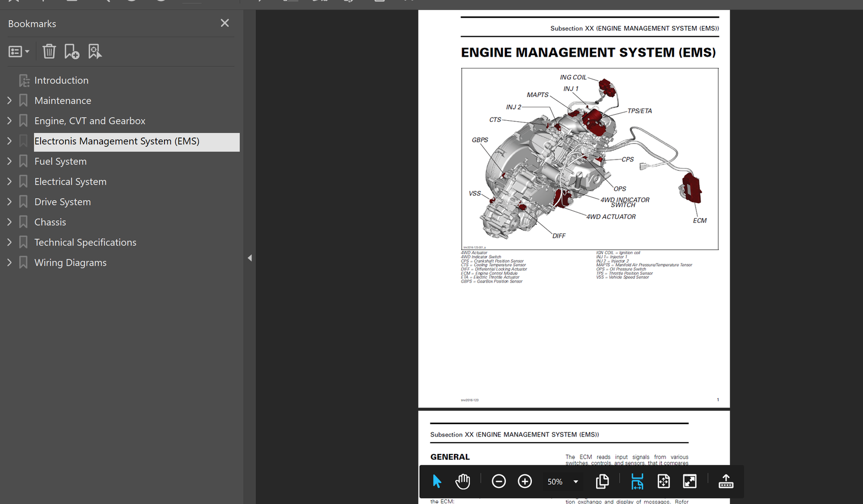The height and width of the screenshot is (504, 863).
Task: Zoom in with the plus button
Action: (525, 481)
